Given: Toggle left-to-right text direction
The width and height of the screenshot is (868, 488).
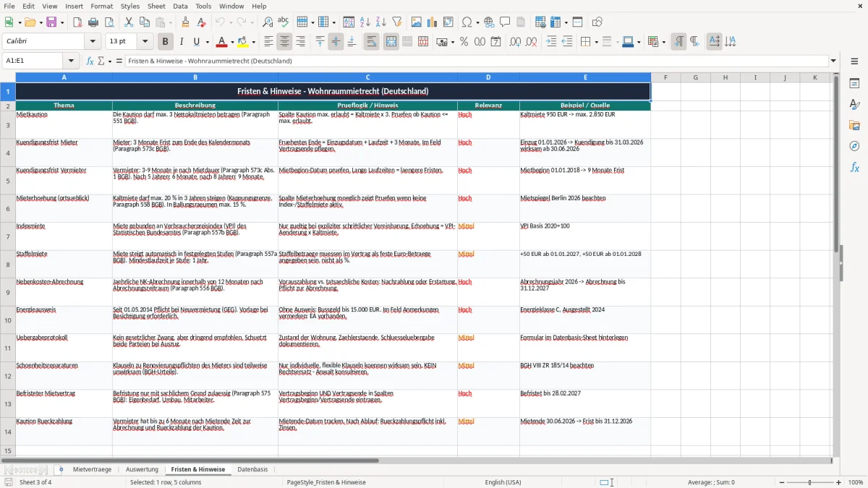Looking at the screenshot, I should 678,42.
